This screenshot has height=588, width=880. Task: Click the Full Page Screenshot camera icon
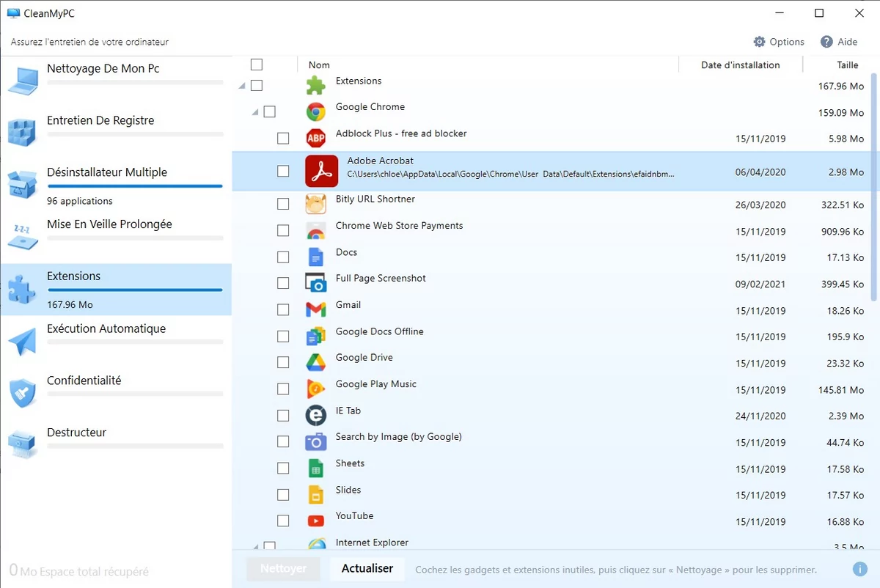tap(316, 283)
